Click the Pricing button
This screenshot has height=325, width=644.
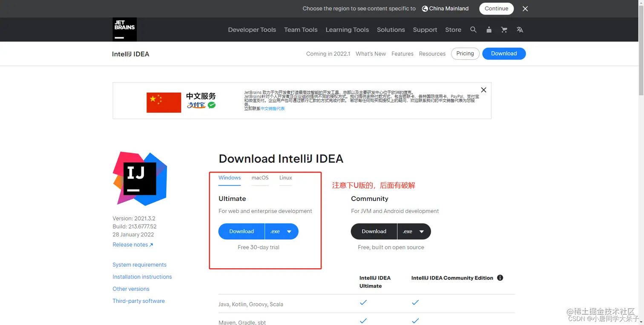point(465,54)
